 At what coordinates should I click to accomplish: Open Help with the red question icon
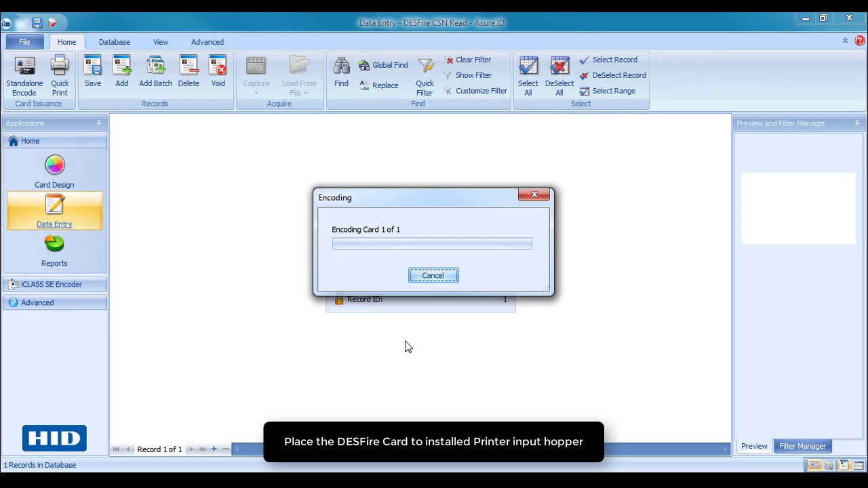coord(860,41)
